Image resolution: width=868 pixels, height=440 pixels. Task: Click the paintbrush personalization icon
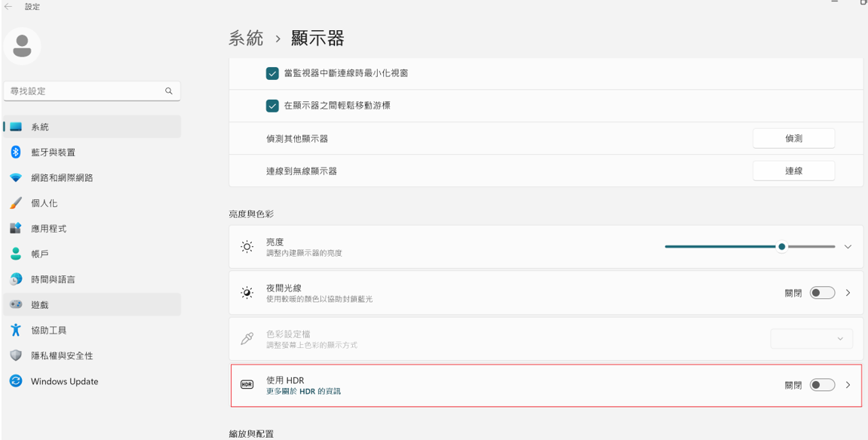16,203
